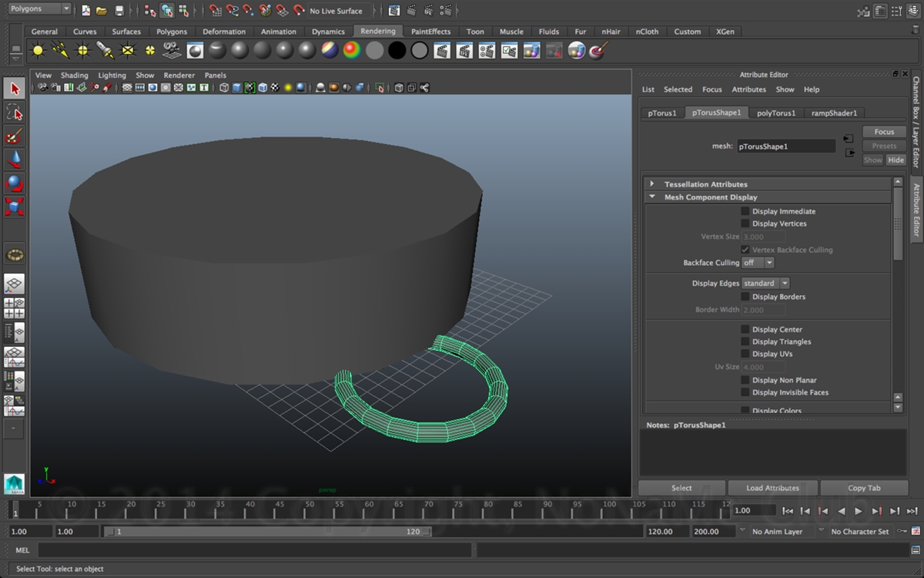Switch to the polyTorus1 tab
This screenshot has width=924, height=578.
point(775,113)
